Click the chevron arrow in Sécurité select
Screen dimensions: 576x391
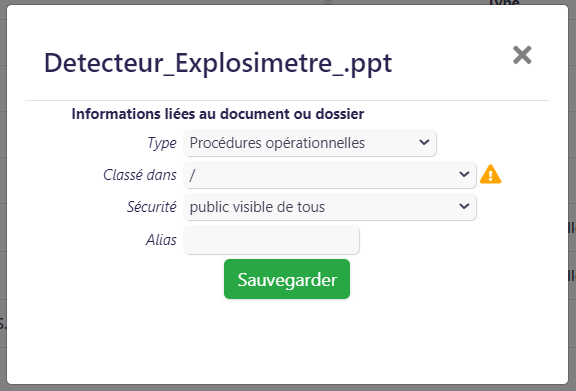pos(464,207)
